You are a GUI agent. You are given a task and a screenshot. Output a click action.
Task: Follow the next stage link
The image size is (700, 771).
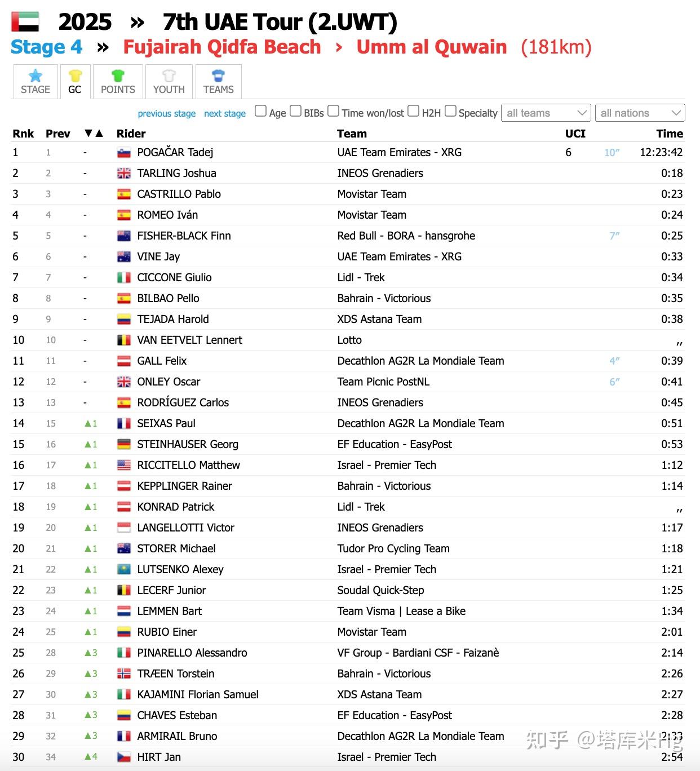pyautogui.click(x=224, y=114)
